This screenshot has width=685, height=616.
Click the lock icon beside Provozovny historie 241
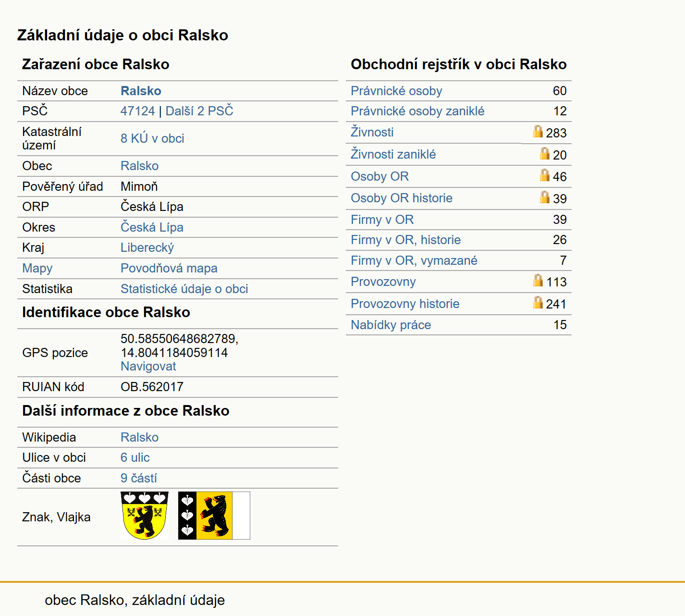point(538,302)
